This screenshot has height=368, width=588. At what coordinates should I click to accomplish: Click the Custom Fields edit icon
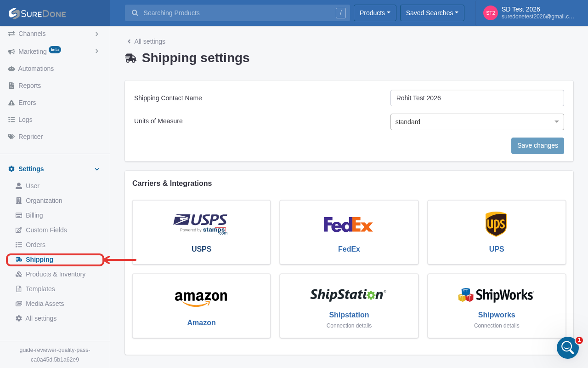click(x=19, y=230)
